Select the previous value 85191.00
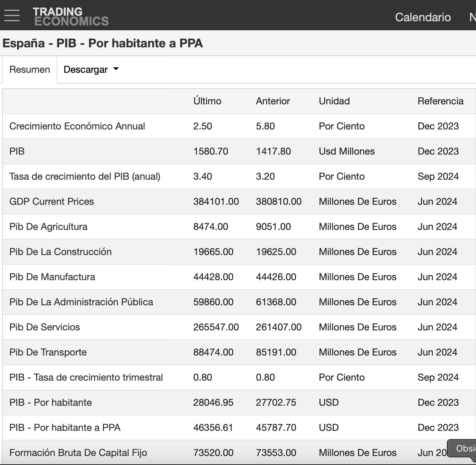The height and width of the screenshot is (465, 476). click(276, 352)
